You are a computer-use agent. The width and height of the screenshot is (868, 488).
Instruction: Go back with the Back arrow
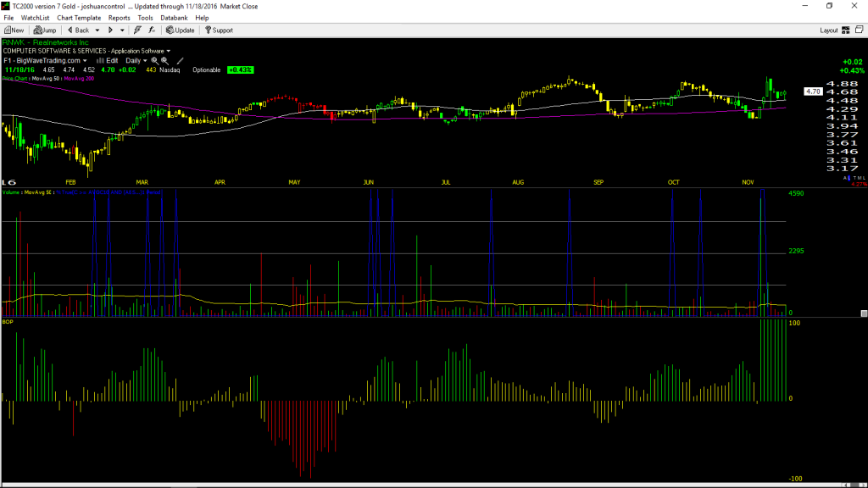78,30
